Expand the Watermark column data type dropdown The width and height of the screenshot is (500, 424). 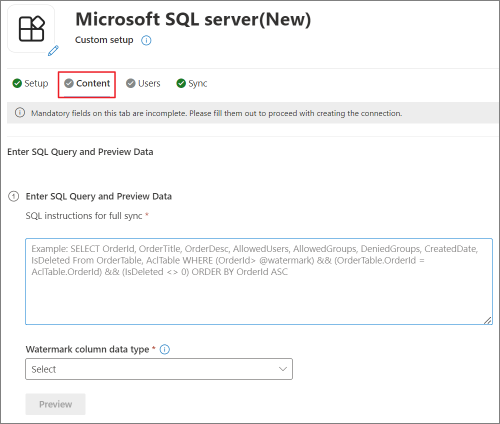pyautogui.click(x=159, y=369)
